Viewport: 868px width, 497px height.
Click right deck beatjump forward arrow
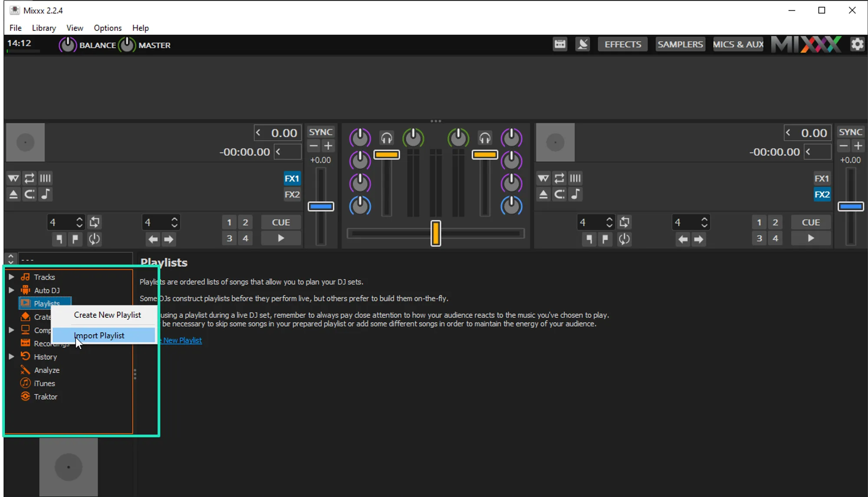(x=698, y=239)
